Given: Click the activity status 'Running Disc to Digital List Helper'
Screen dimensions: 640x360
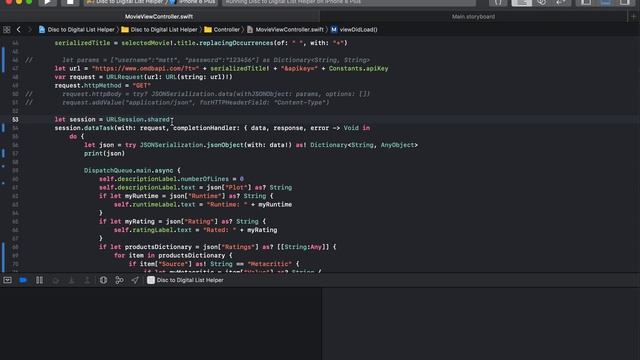Looking at the screenshot, I should coord(349,2).
